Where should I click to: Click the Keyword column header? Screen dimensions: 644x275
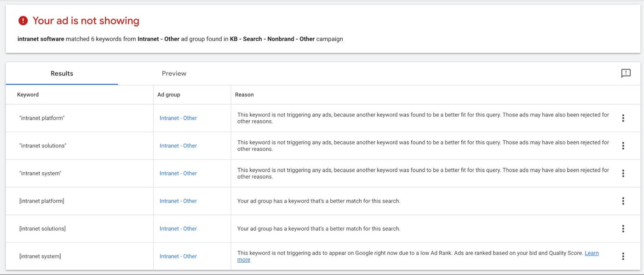pos(28,94)
